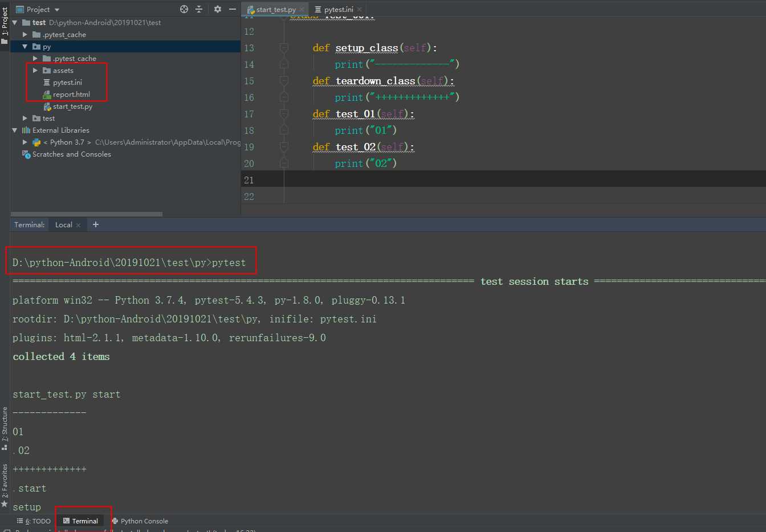Close the start_test.py tab
Viewport: 766px width, 532px height.
pyautogui.click(x=302, y=10)
